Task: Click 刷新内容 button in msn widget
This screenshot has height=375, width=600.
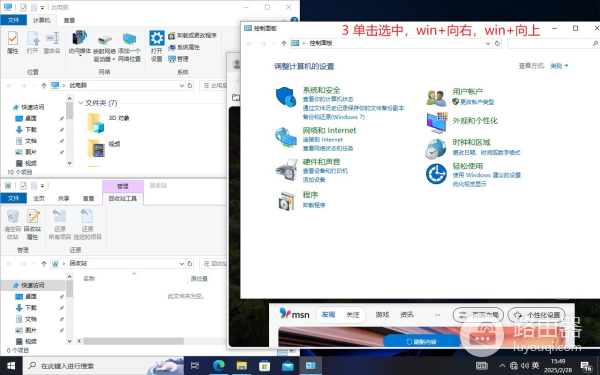Action: tap(421, 341)
